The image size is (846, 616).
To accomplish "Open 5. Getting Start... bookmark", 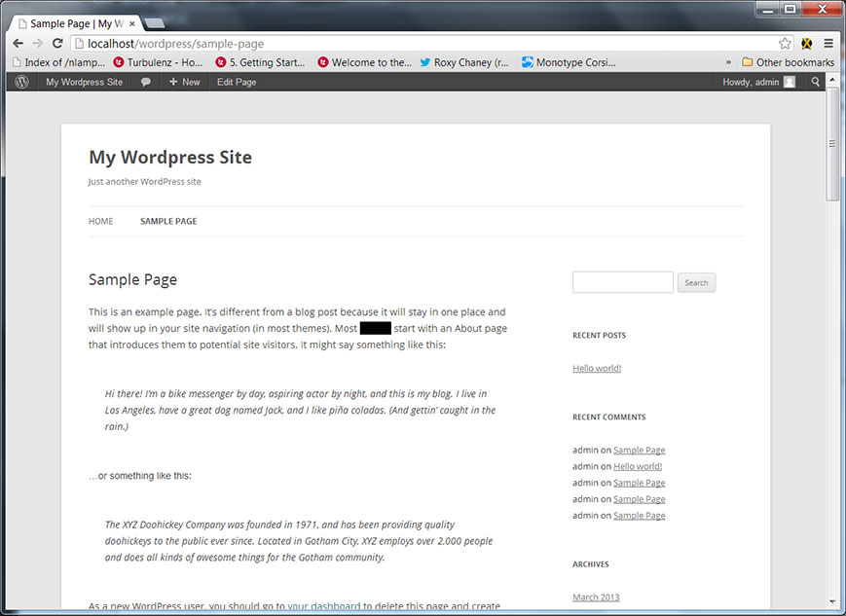I will pyautogui.click(x=260, y=62).
